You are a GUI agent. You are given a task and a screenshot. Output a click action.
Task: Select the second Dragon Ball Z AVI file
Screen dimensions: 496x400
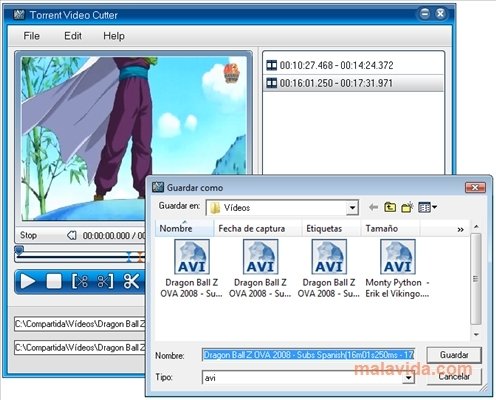[x=260, y=268]
